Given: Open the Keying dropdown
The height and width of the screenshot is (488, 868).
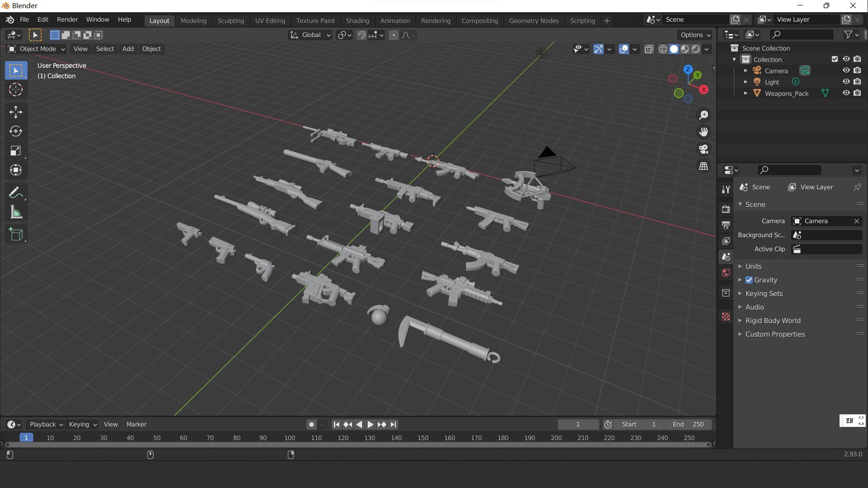Looking at the screenshot, I should click(82, 424).
